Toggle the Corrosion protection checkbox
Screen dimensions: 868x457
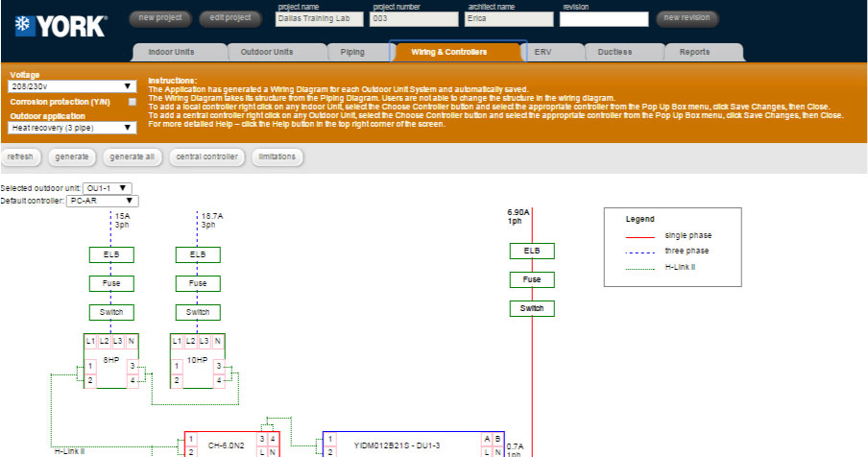coord(132,101)
